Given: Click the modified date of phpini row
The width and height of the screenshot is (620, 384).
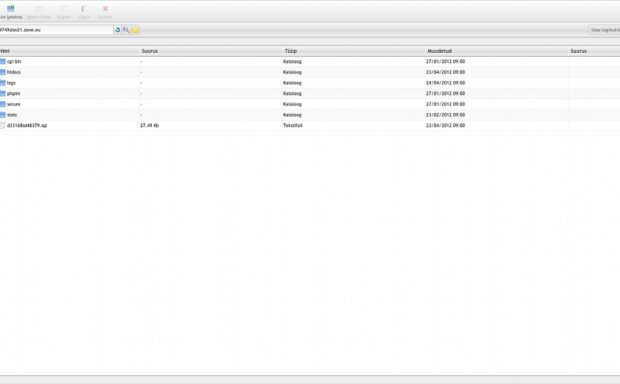Looking at the screenshot, I should click(x=445, y=94).
